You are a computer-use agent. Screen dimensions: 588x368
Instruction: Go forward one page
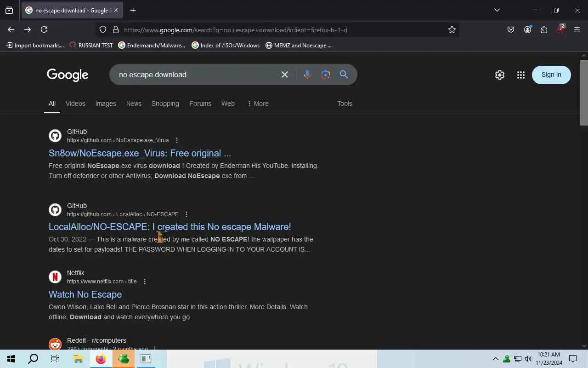tap(28, 29)
